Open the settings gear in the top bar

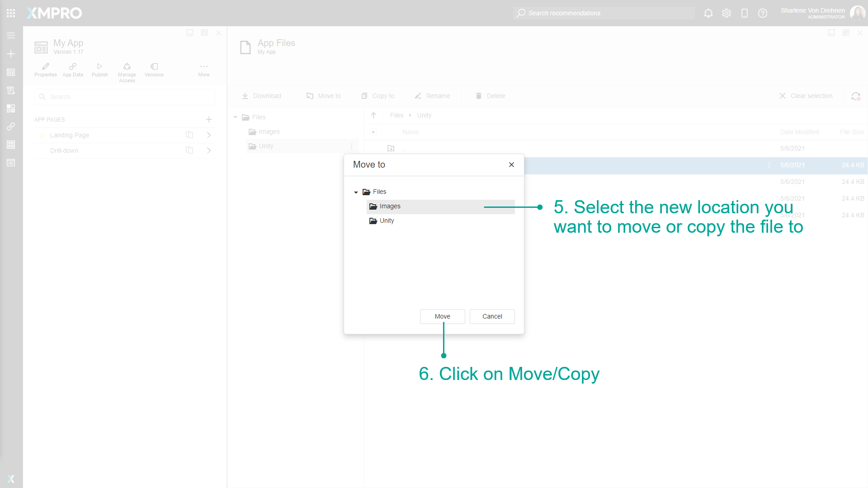[726, 13]
